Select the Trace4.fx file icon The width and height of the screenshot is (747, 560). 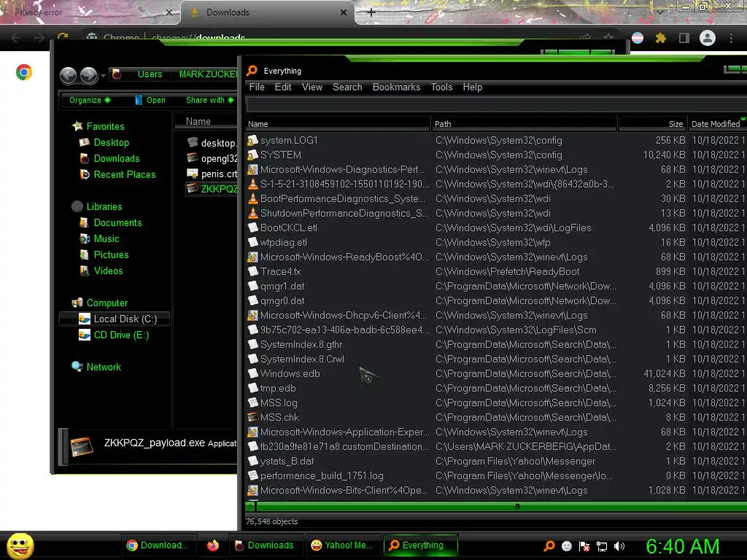[x=252, y=271]
